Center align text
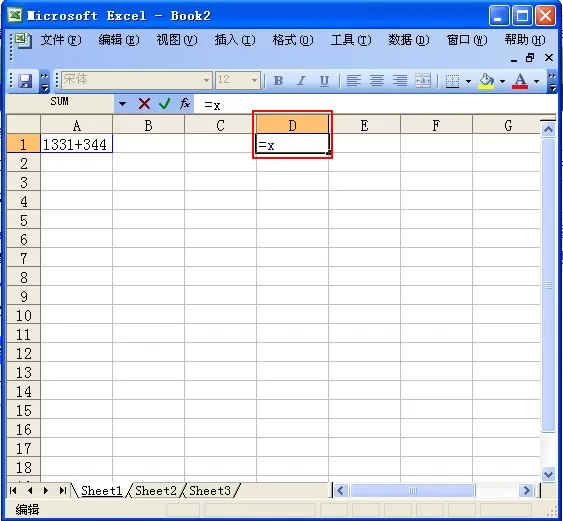This screenshot has height=521, width=563. point(377,81)
